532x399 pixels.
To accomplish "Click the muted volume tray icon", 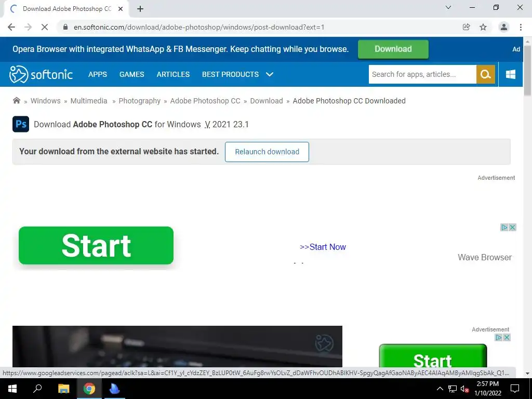I will click(464, 389).
